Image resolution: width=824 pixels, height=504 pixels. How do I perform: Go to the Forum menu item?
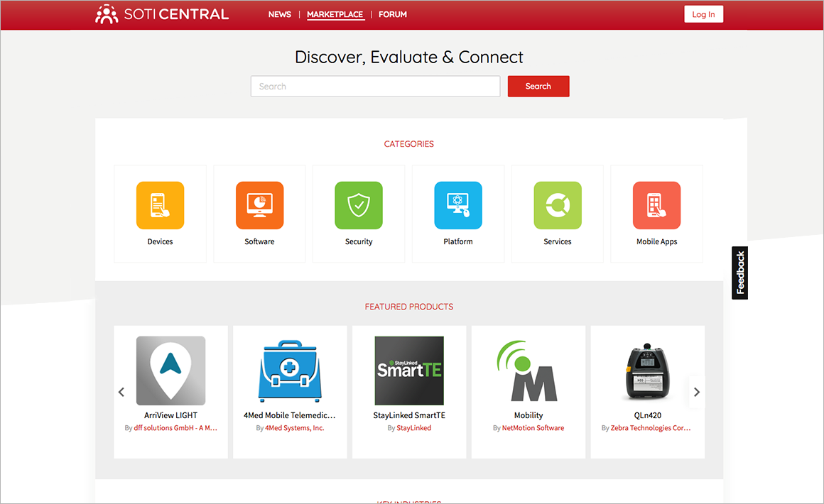393,14
